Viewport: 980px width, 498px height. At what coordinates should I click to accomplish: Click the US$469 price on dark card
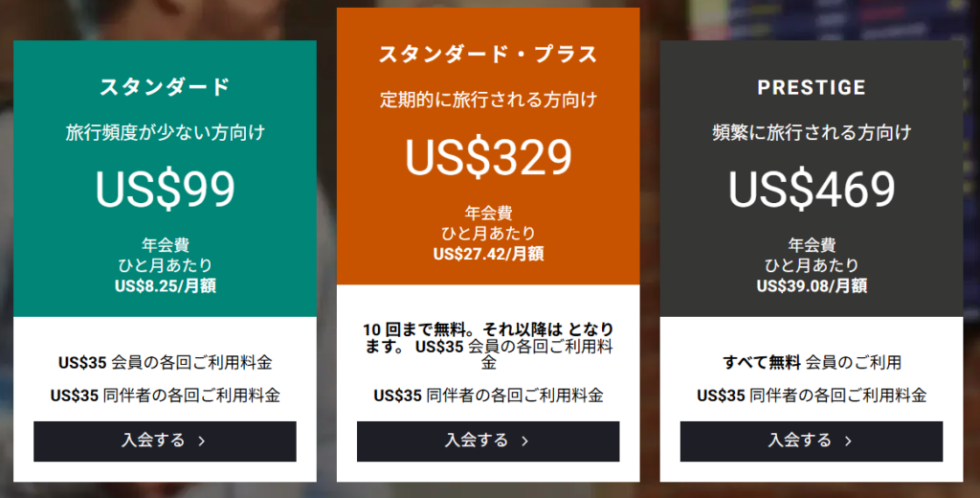point(812,189)
